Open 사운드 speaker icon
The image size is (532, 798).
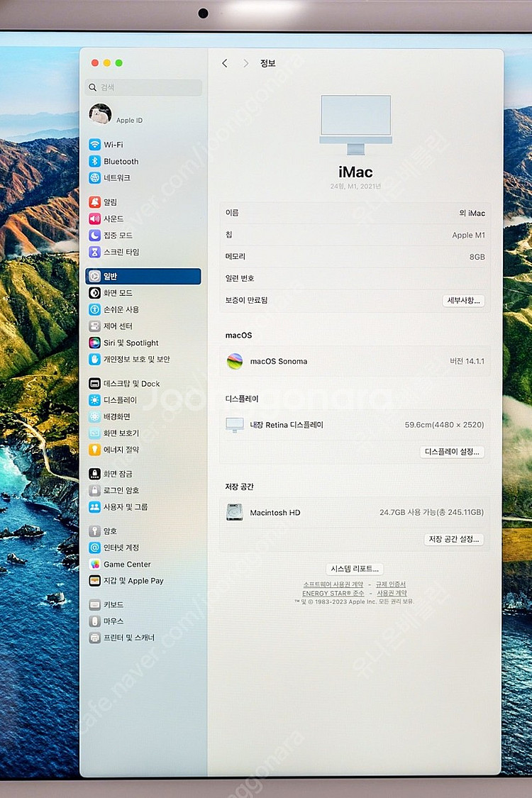(94, 219)
